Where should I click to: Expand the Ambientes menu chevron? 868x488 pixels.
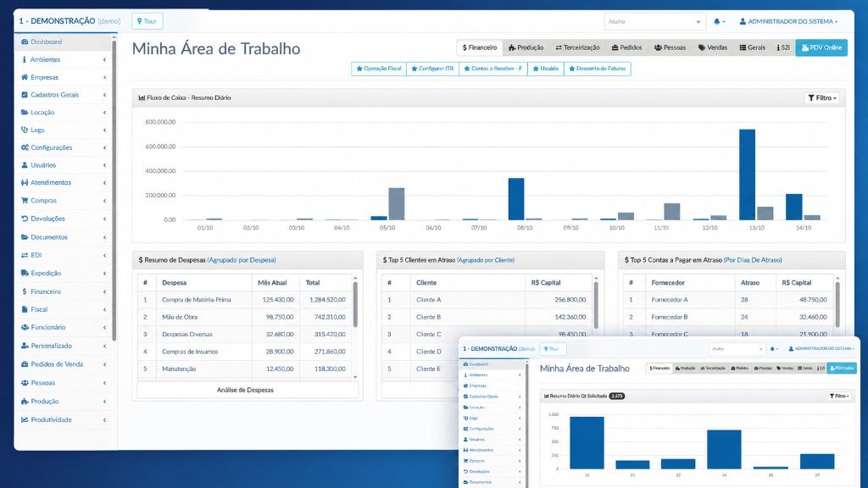(x=104, y=60)
